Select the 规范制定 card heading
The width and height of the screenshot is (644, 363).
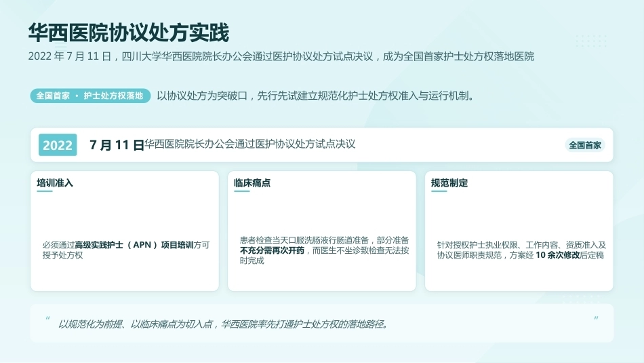click(x=449, y=183)
